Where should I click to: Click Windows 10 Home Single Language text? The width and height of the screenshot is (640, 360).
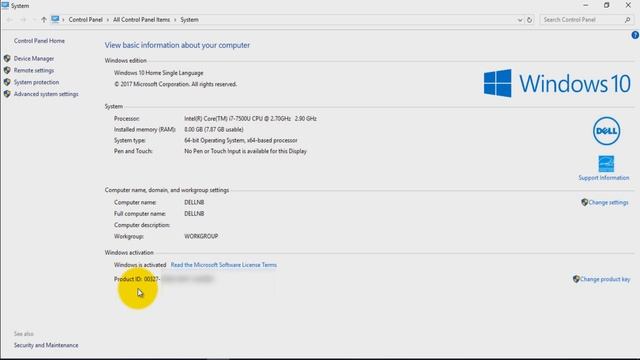(x=158, y=73)
